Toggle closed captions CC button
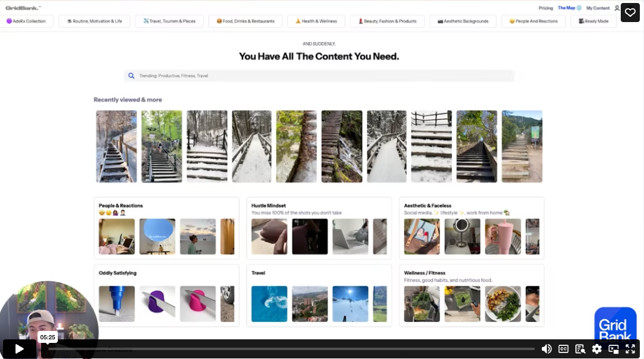The height and width of the screenshot is (359, 644). click(563, 349)
